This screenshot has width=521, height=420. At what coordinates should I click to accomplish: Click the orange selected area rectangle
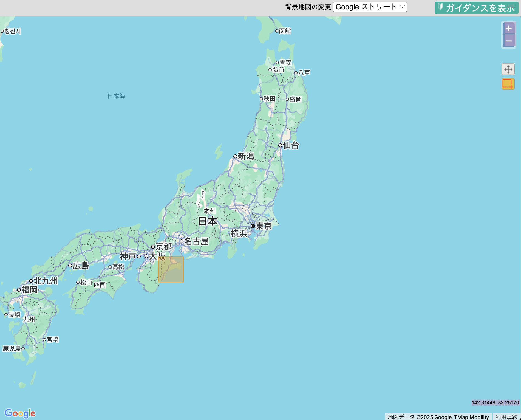(x=171, y=269)
